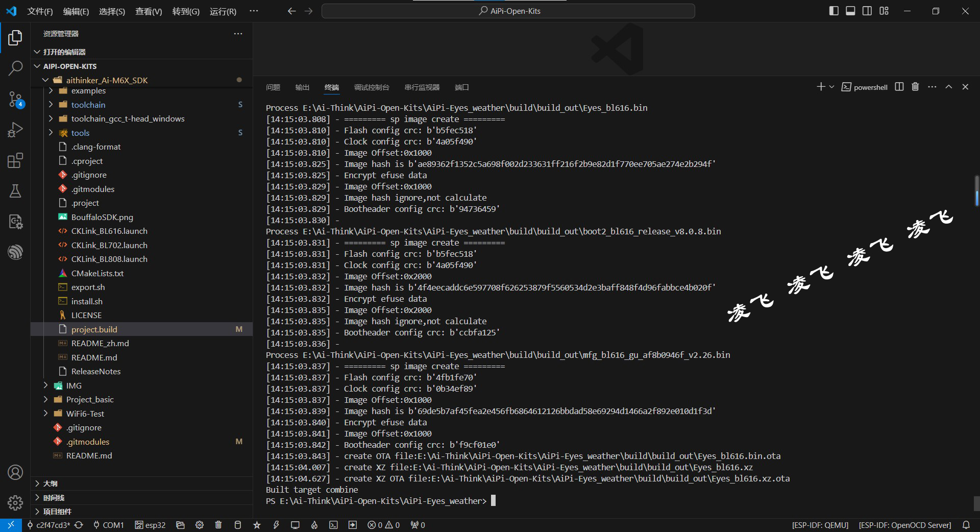Open the ESP-IDF Espressif view icon
This screenshot has height=532, width=980.
pyautogui.click(x=15, y=252)
